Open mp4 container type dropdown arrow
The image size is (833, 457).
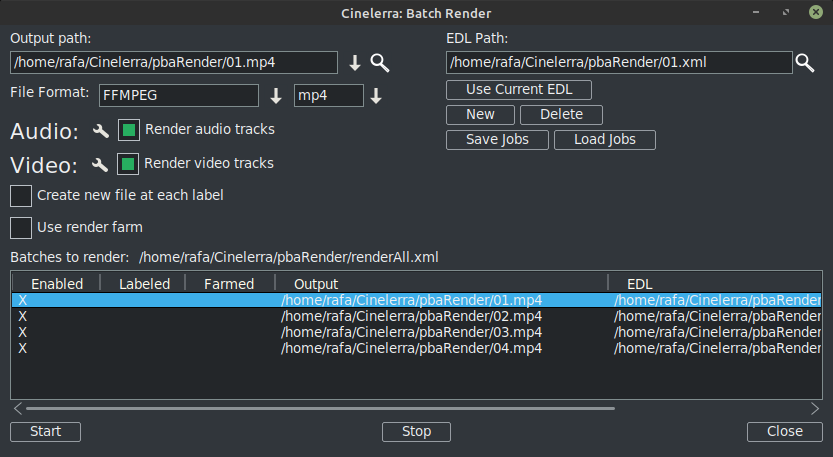[376, 96]
